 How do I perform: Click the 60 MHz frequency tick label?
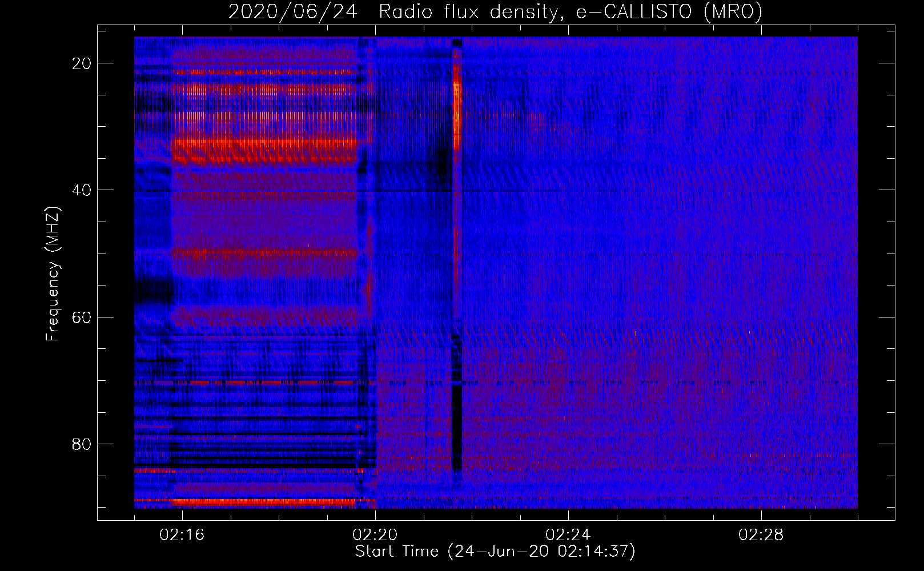(x=82, y=317)
